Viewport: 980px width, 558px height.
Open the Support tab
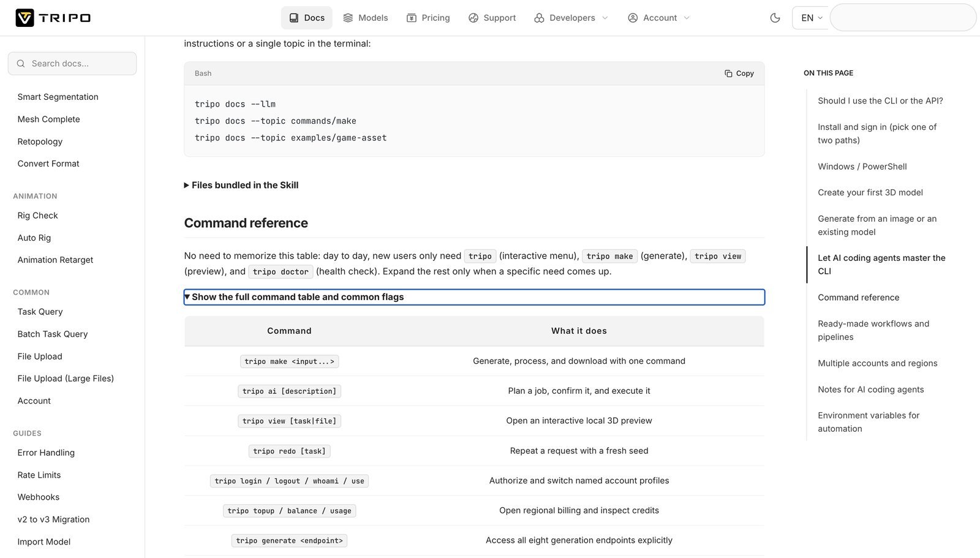click(492, 18)
